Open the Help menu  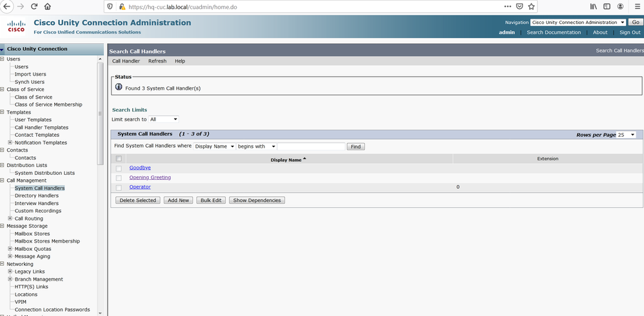point(180,61)
